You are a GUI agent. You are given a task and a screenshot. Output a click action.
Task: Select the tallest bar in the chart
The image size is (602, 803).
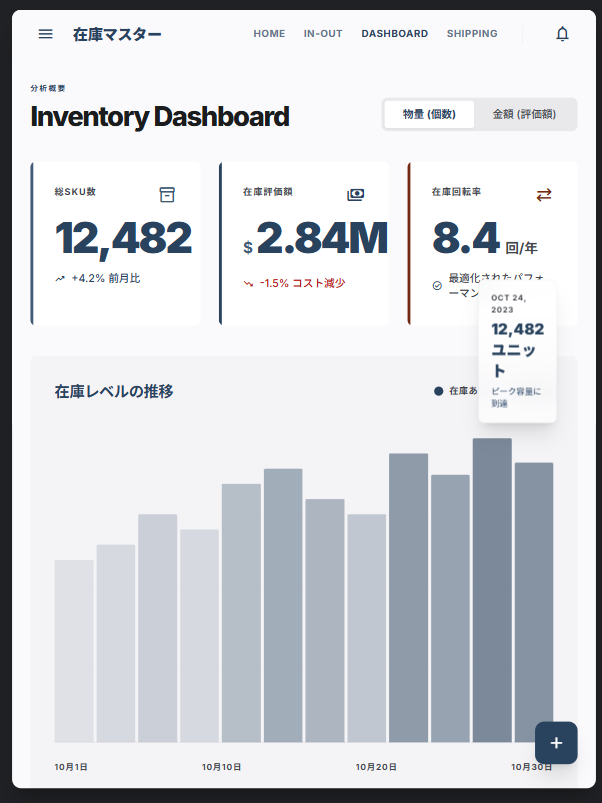tap(492, 590)
